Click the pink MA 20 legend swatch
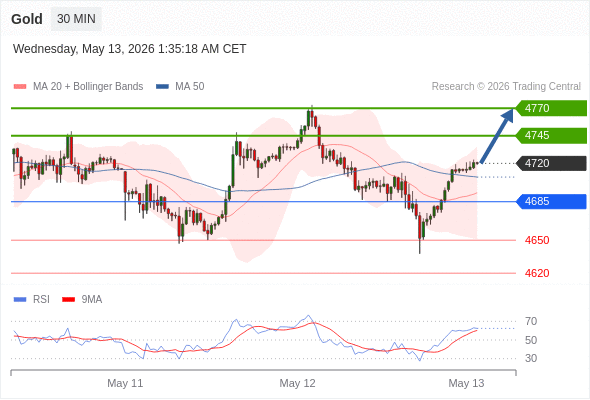Screen dimensions: 590x400 click(20, 87)
